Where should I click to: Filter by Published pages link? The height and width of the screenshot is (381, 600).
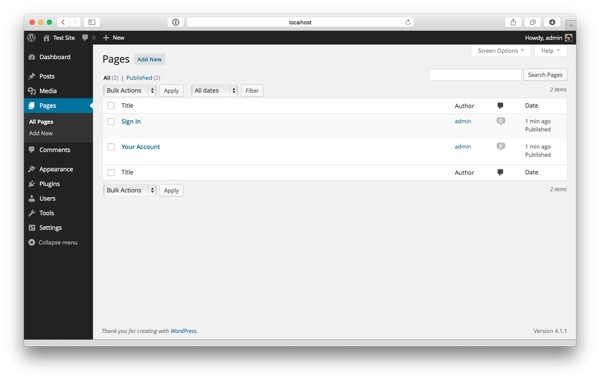pos(139,78)
